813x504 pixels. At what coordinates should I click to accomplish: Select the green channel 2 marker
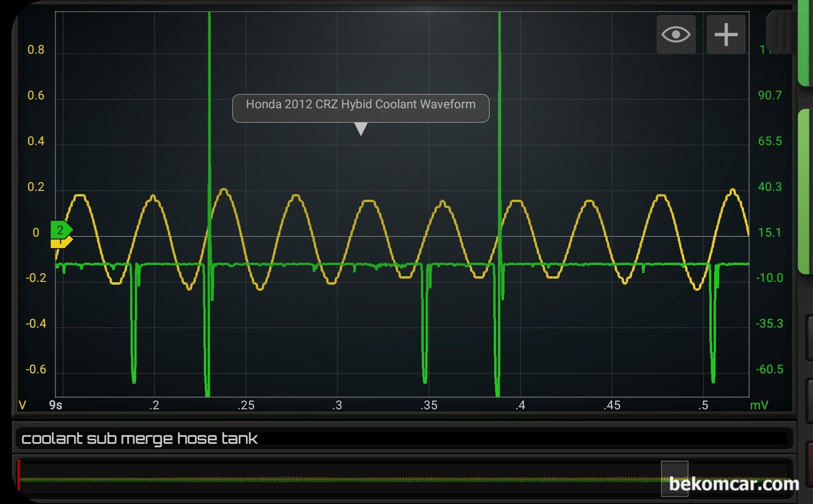click(61, 229)
